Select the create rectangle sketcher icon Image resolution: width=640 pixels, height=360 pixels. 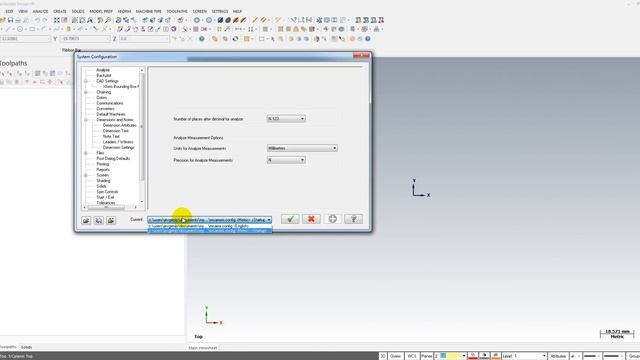(x=32, y=29)
